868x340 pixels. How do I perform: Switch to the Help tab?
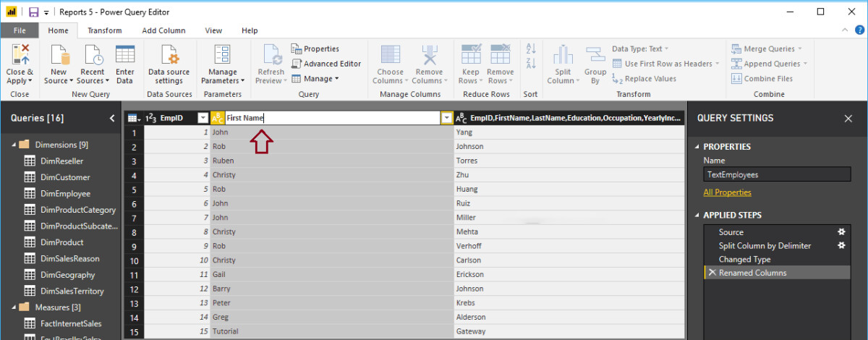pos(250,30)
